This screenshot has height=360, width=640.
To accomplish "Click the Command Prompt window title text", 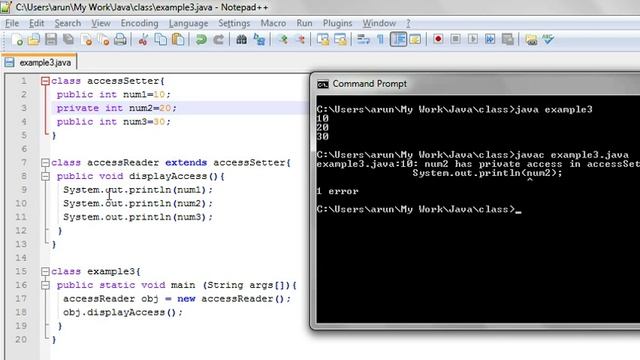I will (369, 84).
